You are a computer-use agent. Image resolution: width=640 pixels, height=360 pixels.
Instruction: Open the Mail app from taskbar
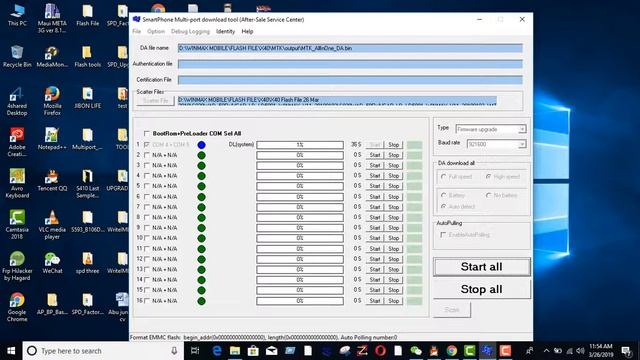(271, 351)
